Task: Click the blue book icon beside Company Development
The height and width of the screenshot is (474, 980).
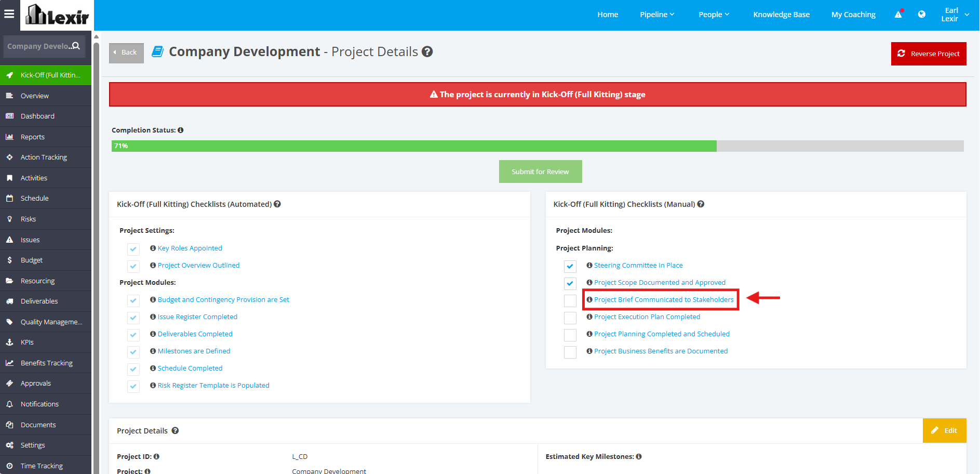Action: (158, 51)
